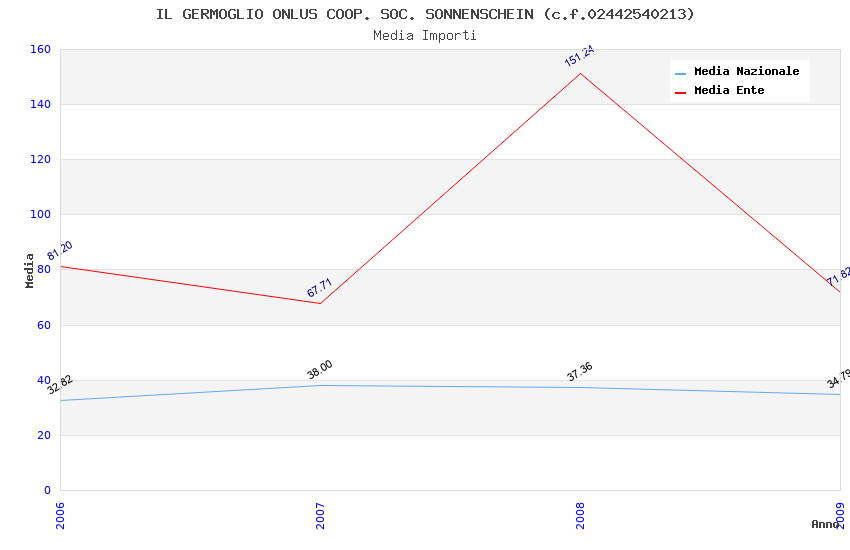Click the red line peak at 2008

[x=580, y=73]
